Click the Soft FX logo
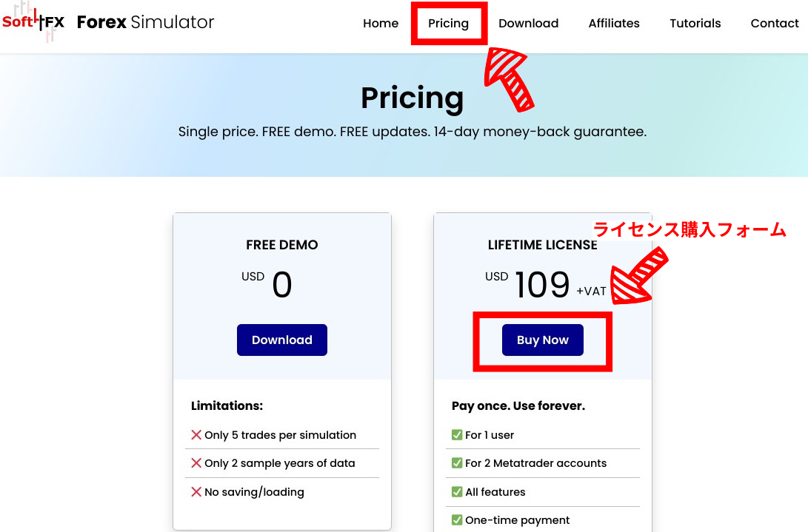Viewport: 808px width, 532px height. pyautogui.click(x=33, y=22)
